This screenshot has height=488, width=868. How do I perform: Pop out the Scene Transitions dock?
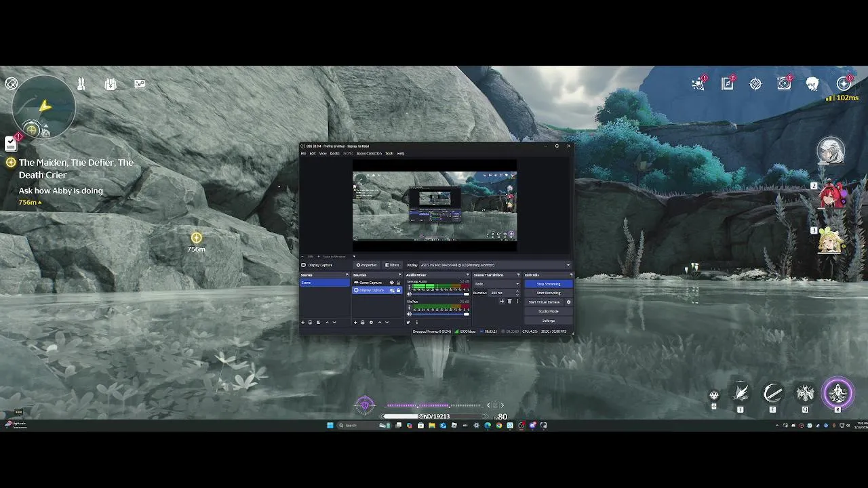[x=518, y=274]
